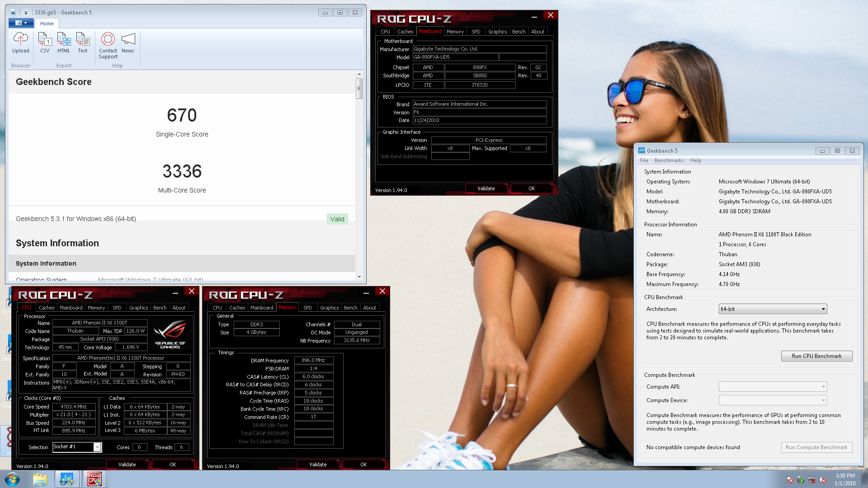Click the Action Center flag tray icon
This screenshot has height=488, width=868.
point(790,480)
